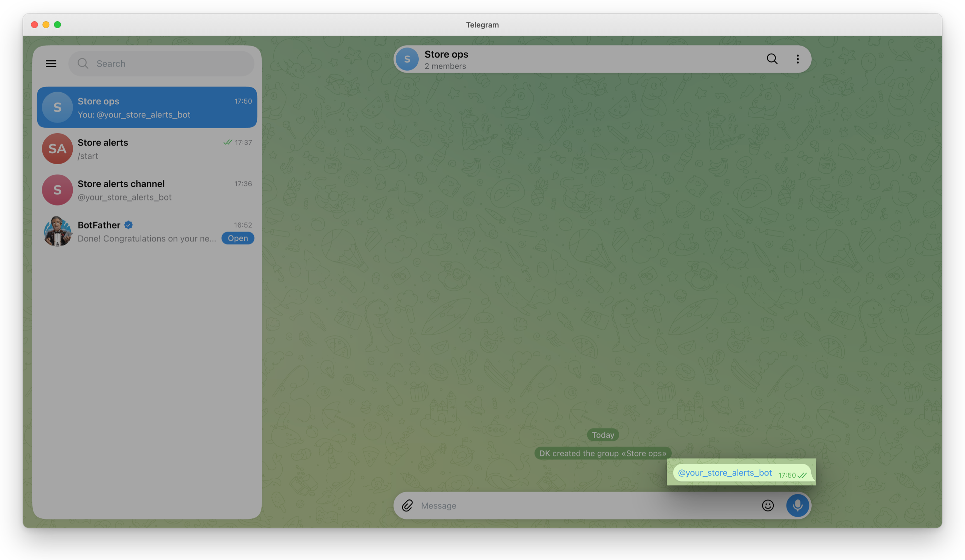Open the Store alerts channel chat
The height and width of the screenshot is (560, 965).
[147, 190]
